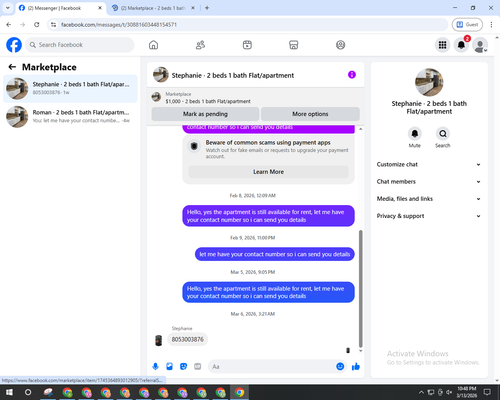Click Feb 9 message bubble
500x400 pixels.
(x=275, y=254)
